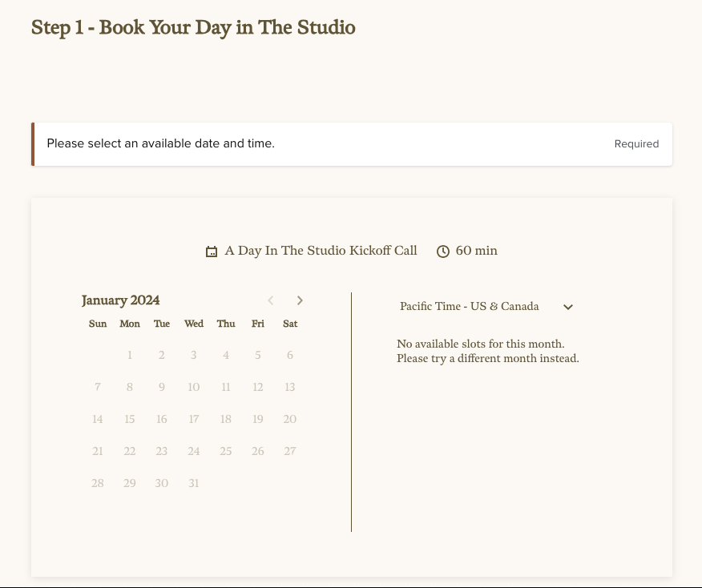Choose date 19 in January

(x=258, y=419)
